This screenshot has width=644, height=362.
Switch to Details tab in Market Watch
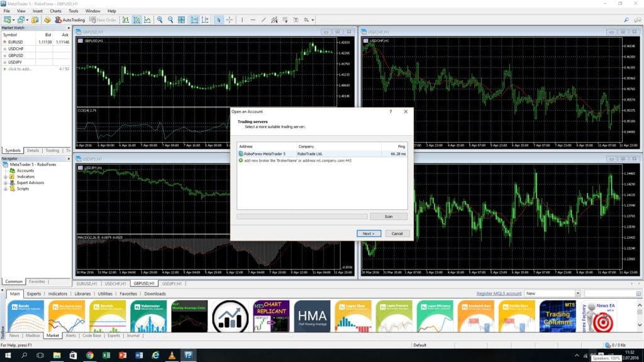click(33, 151)
